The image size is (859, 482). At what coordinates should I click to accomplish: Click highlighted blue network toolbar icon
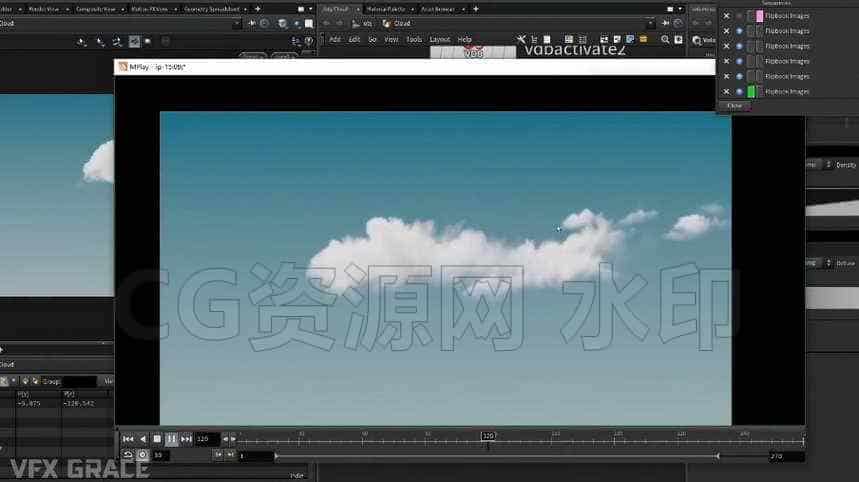(x=630, y=39)
